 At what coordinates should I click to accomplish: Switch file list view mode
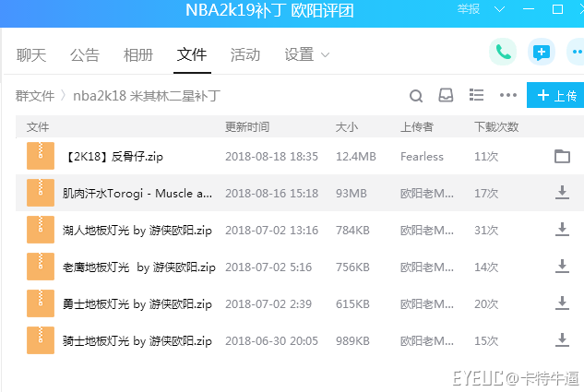[476, 95]
